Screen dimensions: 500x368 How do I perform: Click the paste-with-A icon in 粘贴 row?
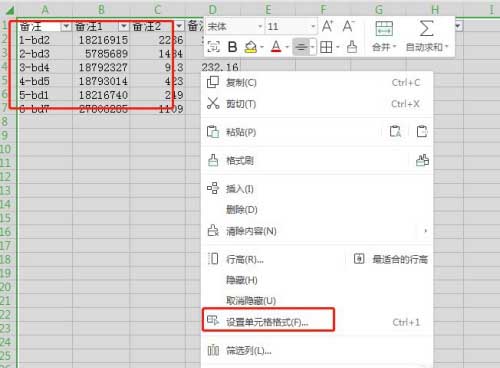[395, 131]
